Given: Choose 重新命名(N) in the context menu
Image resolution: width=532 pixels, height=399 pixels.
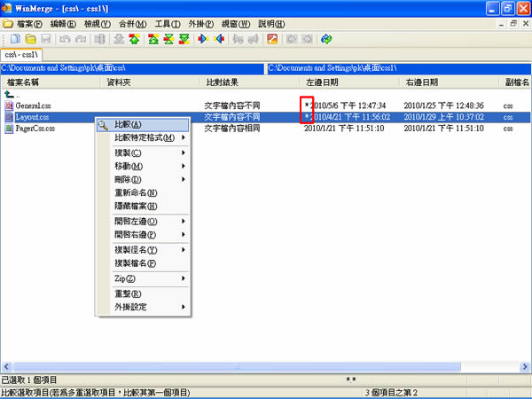Looking at the screenshot, I should [143, 192].
